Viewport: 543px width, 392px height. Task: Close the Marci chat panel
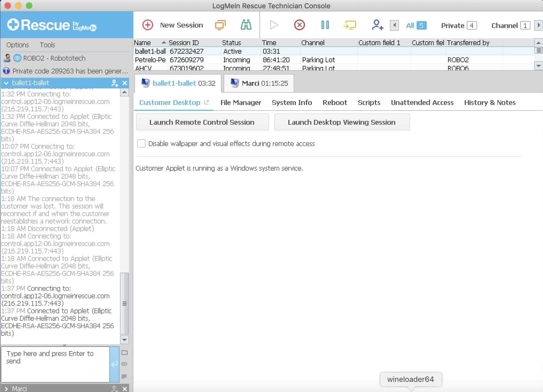coord(125,389)
